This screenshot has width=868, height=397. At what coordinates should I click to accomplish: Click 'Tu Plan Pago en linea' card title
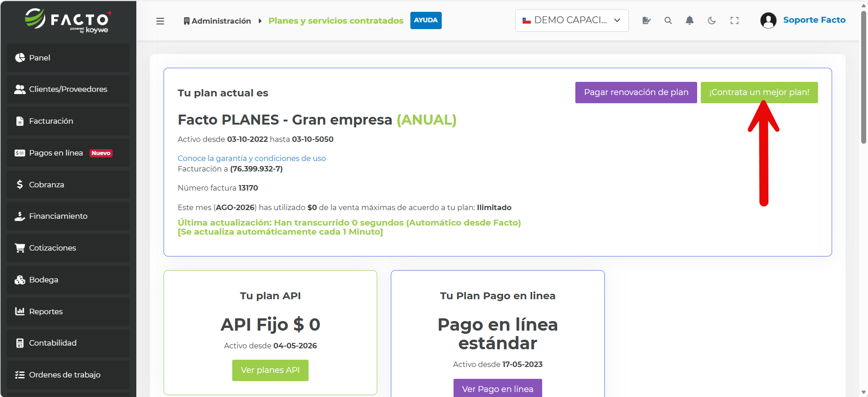498,296
